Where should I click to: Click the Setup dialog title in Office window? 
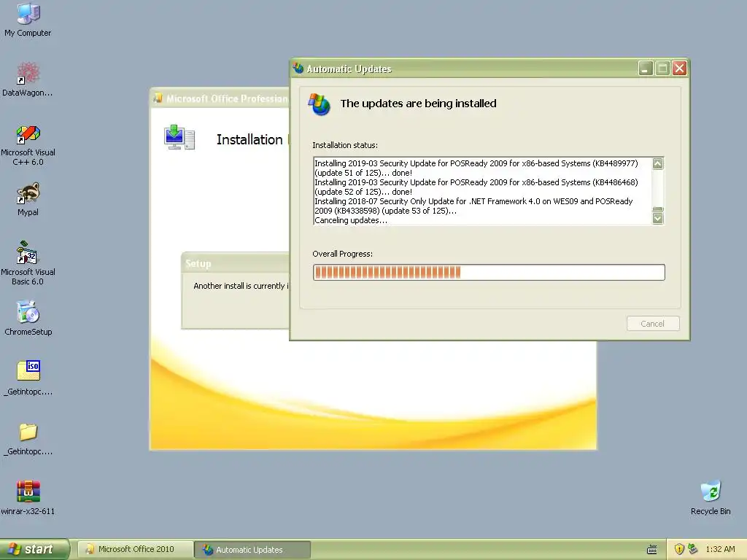tap(198, 263)
